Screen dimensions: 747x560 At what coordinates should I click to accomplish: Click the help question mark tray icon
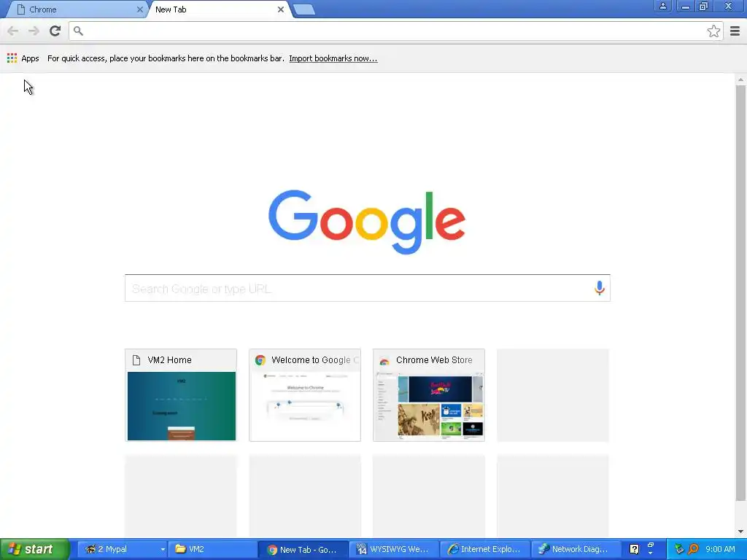click(x=634, y=549)
